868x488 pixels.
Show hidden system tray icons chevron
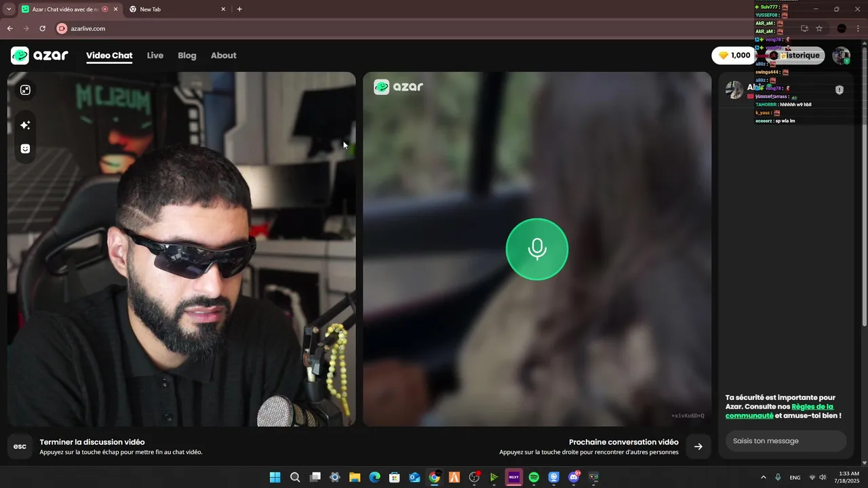pyautogui.click(x=764, y=477)
